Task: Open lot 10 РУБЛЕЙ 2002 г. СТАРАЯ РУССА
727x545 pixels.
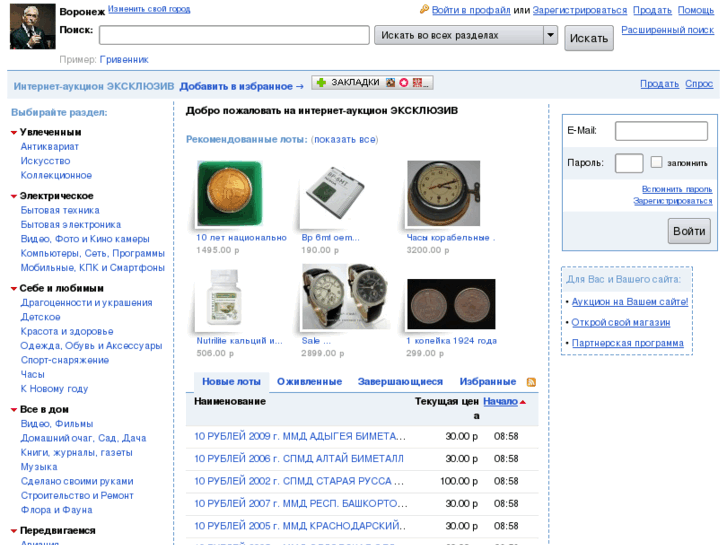Action: click(299, 481)
